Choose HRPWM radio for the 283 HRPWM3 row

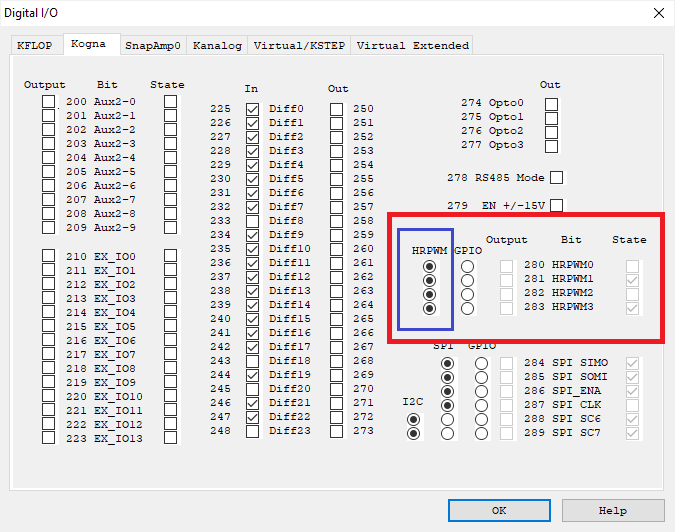click(x=429, y=309)
